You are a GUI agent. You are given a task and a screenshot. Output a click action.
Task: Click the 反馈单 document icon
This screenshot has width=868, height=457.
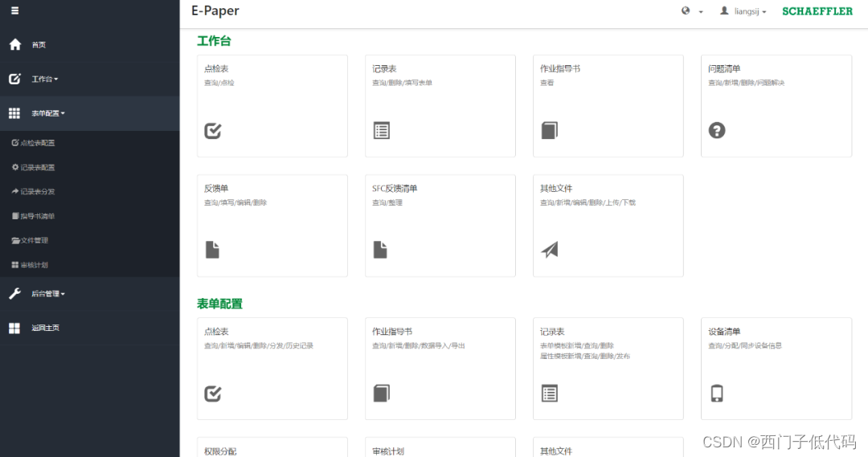(x=212, y=250)
